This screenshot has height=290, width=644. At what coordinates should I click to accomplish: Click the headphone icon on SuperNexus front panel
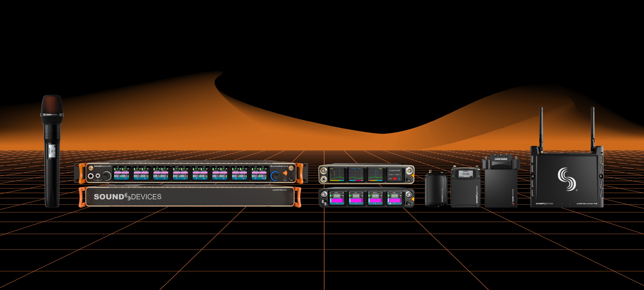pyautogui.click(x=98, y=180)
